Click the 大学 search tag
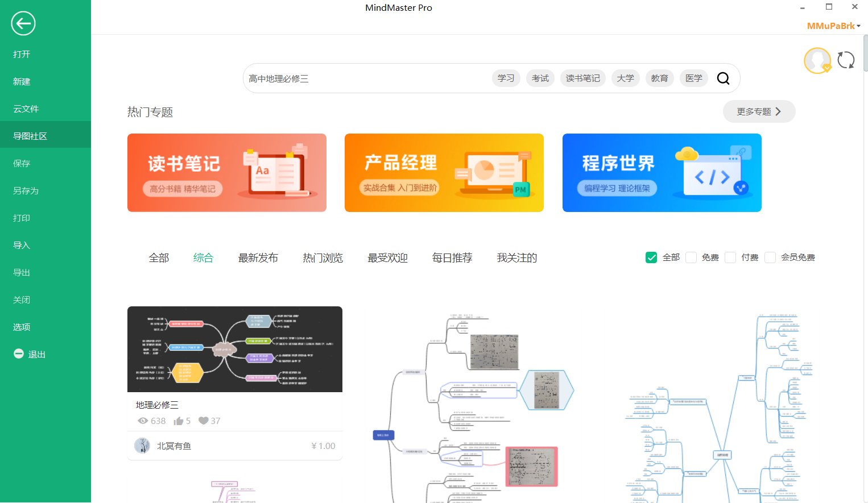Image resolution: width=868 pixels, height=503 pixels. (x=626, y=78)
